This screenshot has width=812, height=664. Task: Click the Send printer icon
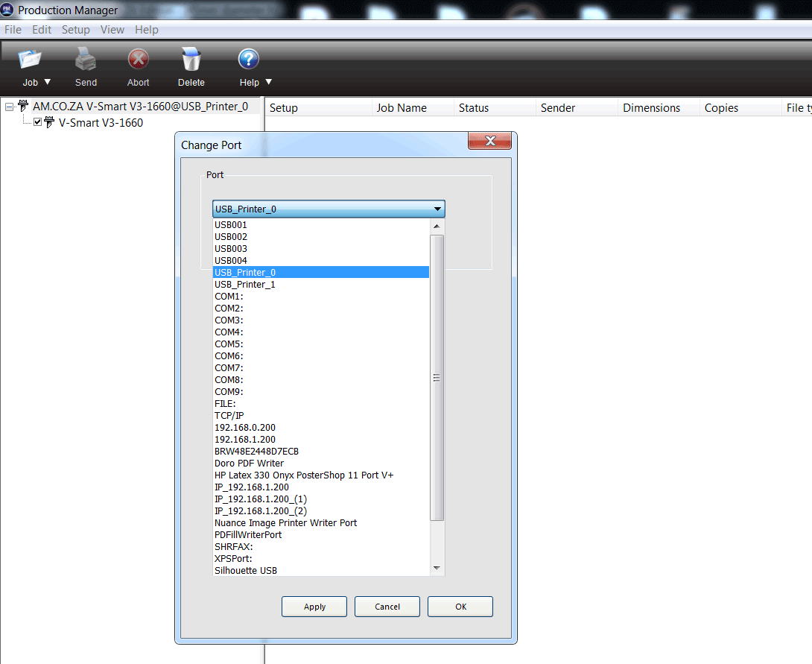86,60
